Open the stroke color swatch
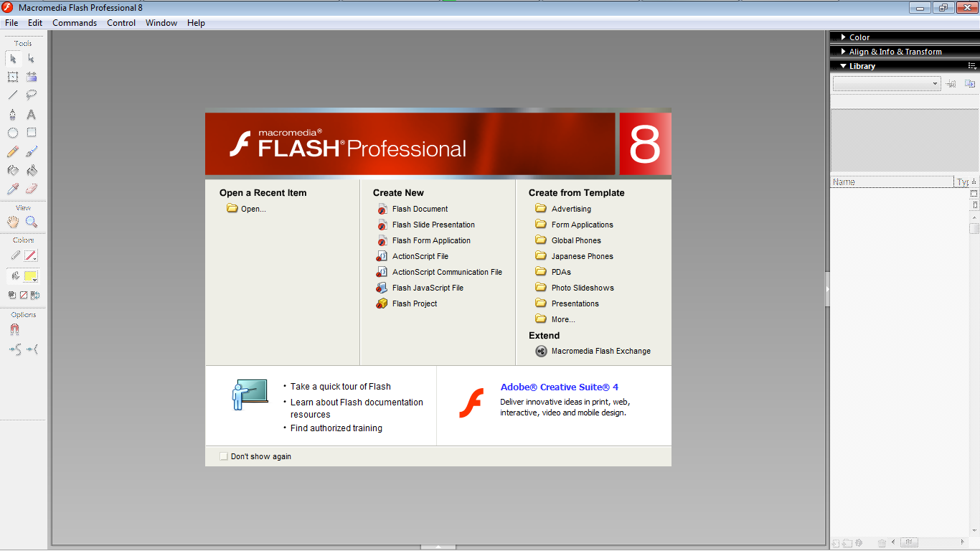980x551 pixels. point(32,255)
